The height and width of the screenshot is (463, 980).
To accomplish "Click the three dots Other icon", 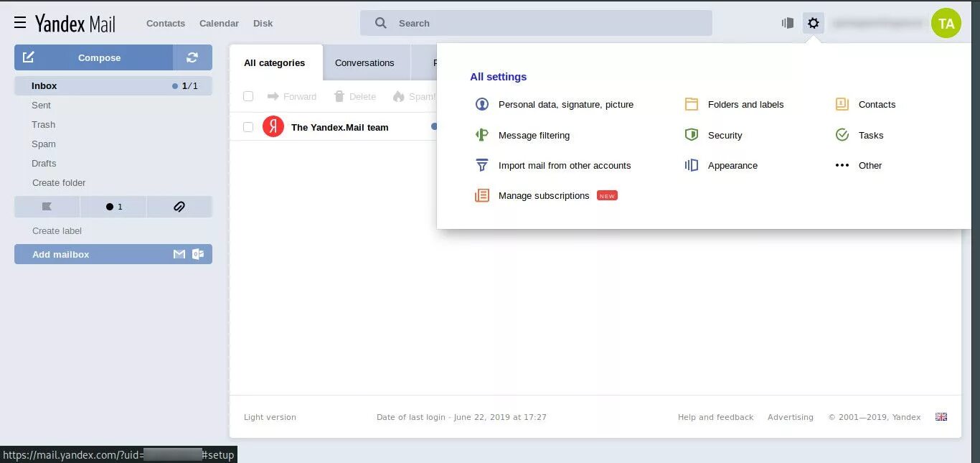I will click(842, 165).
